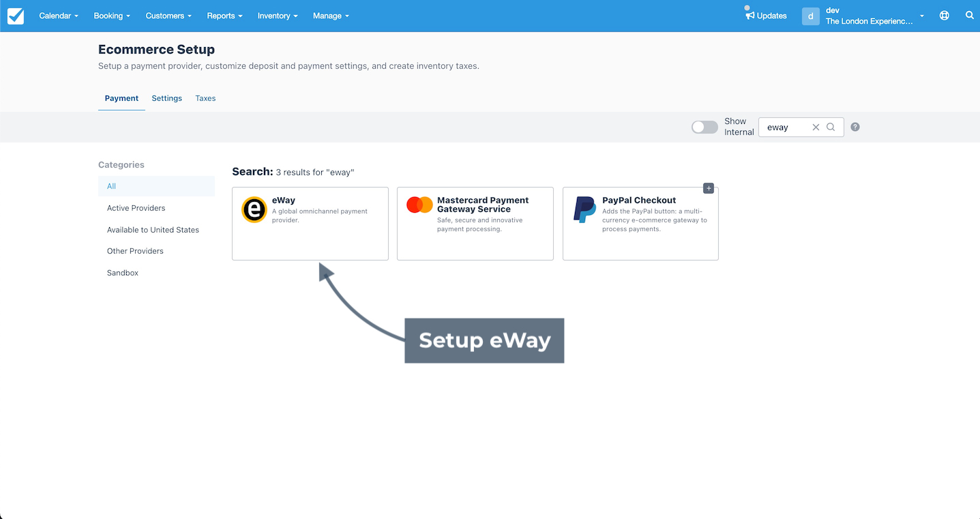980x519 pixels.
Task: Click the Checkfront checkmark logo
Action: click(x=16, y=16)
